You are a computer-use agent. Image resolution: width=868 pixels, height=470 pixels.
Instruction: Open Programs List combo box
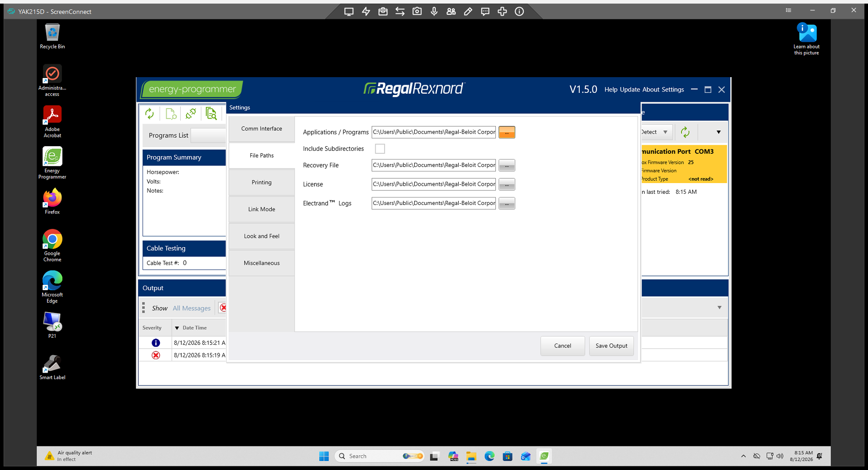pyautogui.click(x=208, y=135)
